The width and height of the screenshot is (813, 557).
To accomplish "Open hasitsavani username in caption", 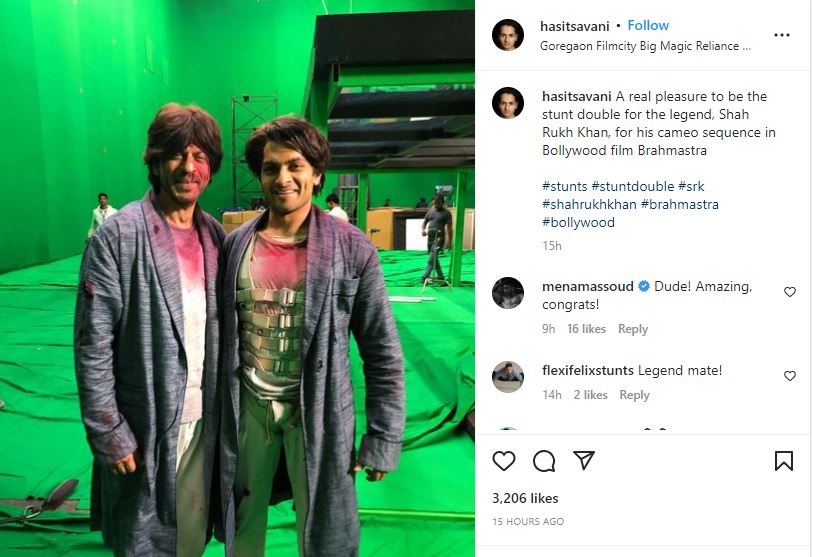I will click(577, 96).
